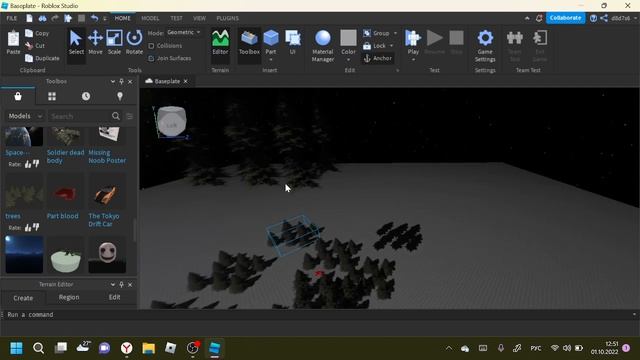Screen dimensions: 640x360
Task: Group the selected objects
Action: [376, 33]
